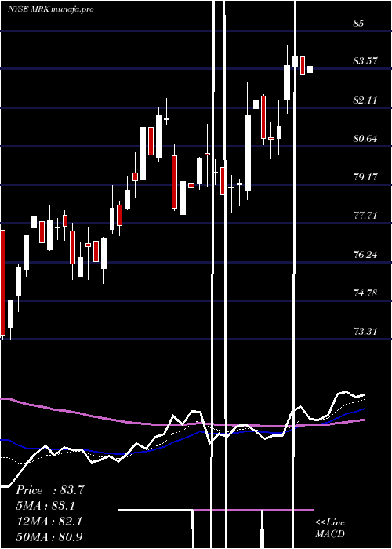Click the Price : 83.7 readout
392x549 pixels.
[50, 490]
